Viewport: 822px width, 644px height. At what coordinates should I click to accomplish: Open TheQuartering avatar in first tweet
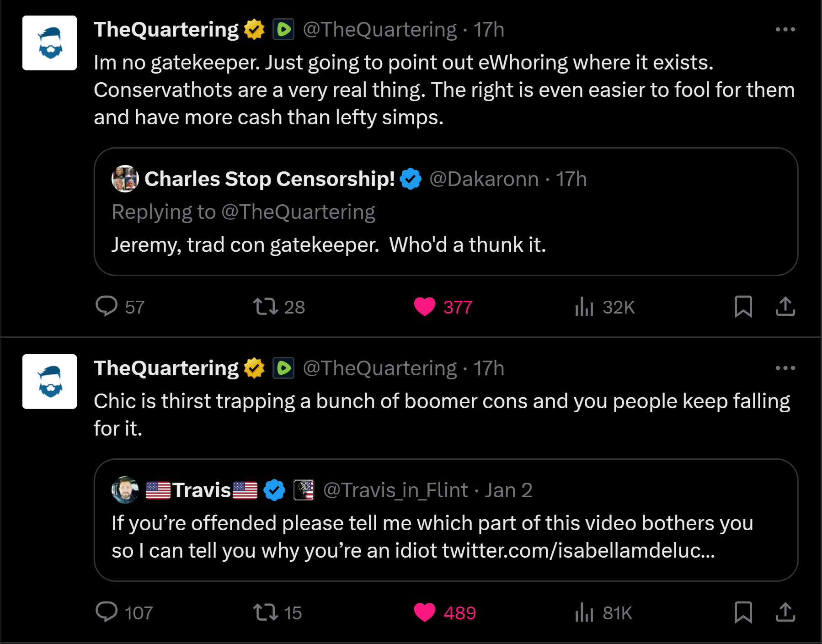click(50, 43)
